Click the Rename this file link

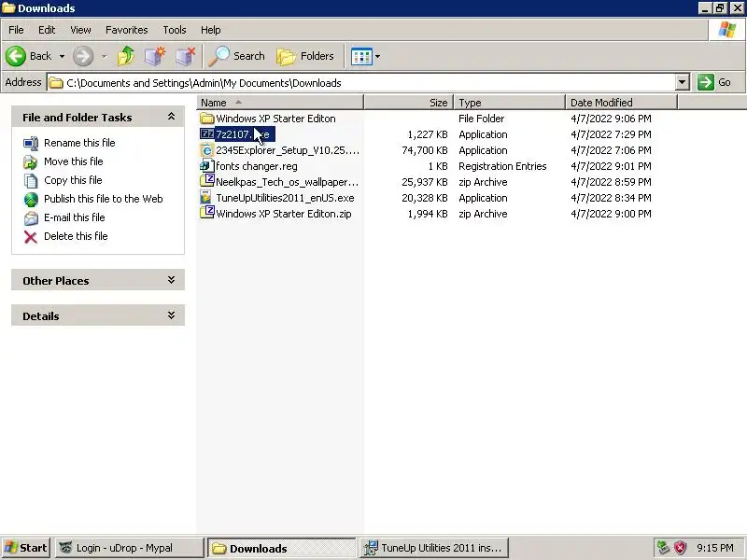pyautogui.click(x=79, y=143)
